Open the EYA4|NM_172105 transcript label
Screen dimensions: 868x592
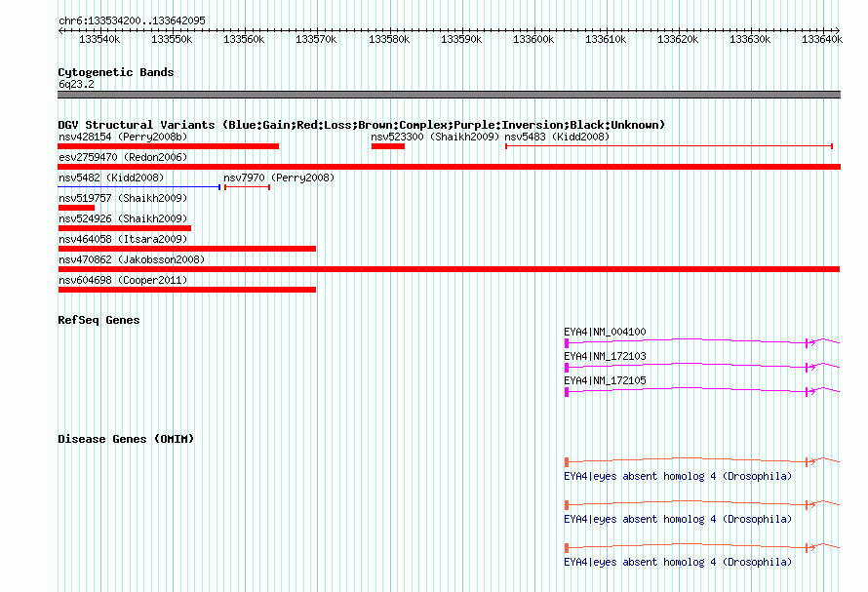(605, 380)
